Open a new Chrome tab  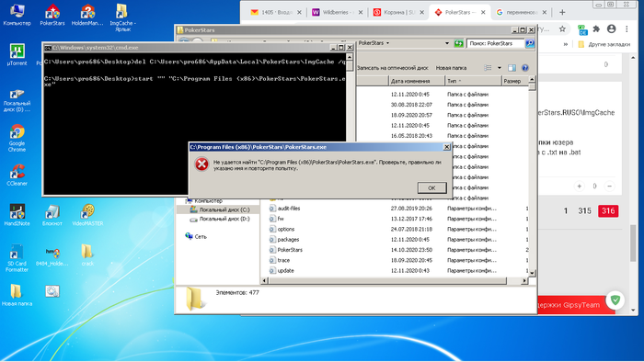[562, 12]
